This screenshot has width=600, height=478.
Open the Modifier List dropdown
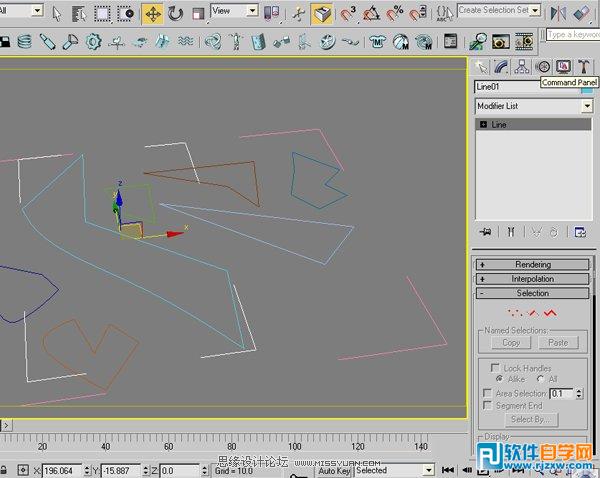click(x=587, y=106)
